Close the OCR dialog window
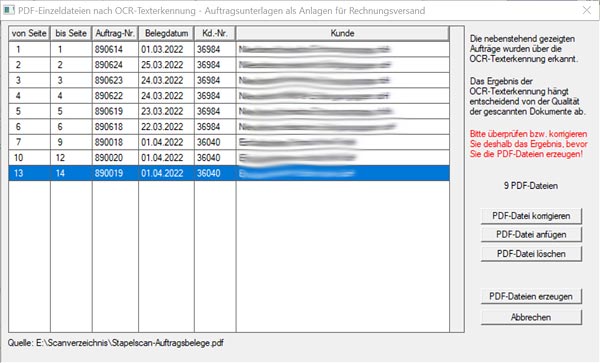 pos(587,10)
